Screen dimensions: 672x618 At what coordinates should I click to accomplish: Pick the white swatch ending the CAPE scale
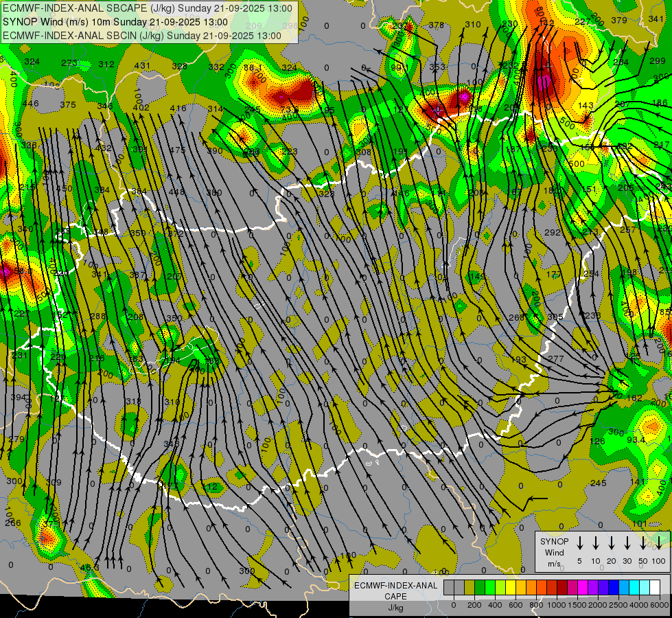click(x=654, y=588)
